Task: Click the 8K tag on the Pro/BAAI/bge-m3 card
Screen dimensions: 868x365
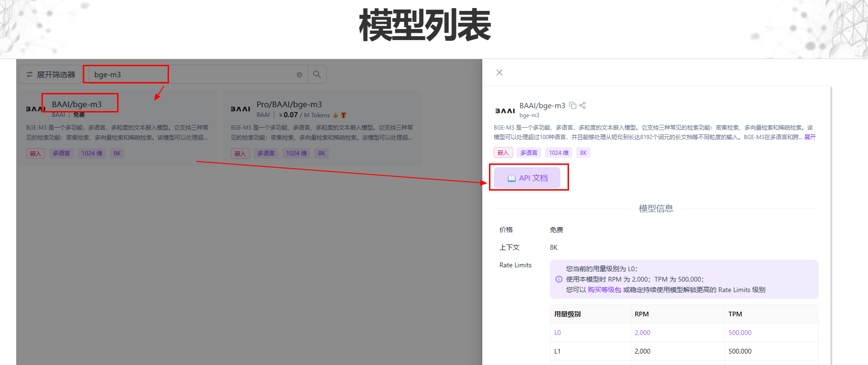Action: tap(322, 153)
